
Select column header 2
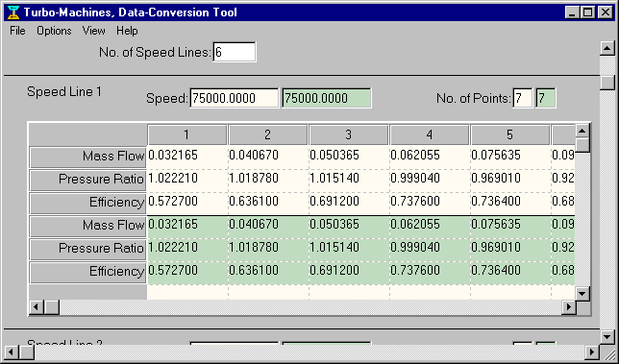point(268,134)
